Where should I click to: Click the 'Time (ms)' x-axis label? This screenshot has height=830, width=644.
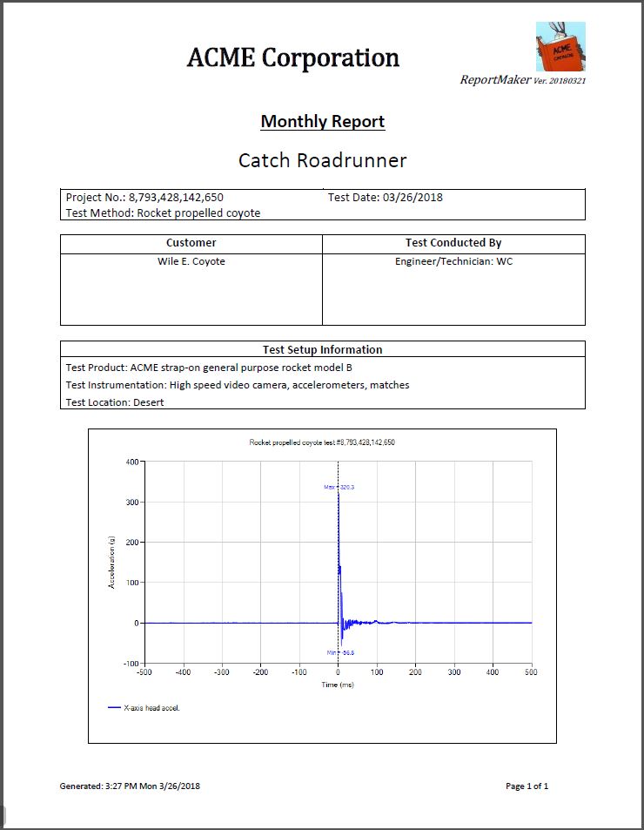[x=338, y=685]
